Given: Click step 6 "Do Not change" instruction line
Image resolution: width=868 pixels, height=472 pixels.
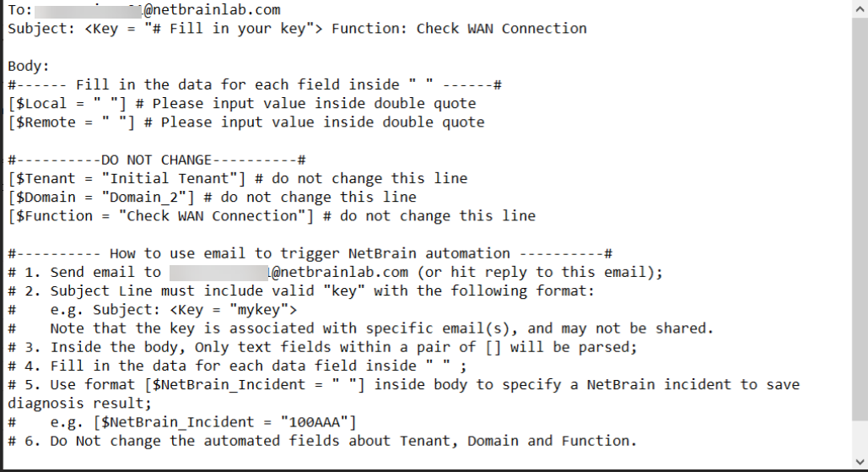Looking at the screenshot, I should (x=322, y=441).
